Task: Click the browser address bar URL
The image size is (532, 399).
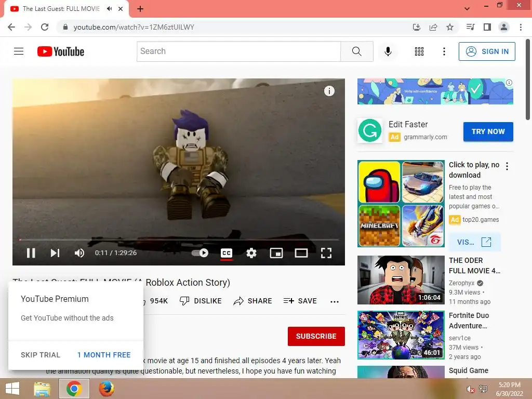Action: [134, 27]
